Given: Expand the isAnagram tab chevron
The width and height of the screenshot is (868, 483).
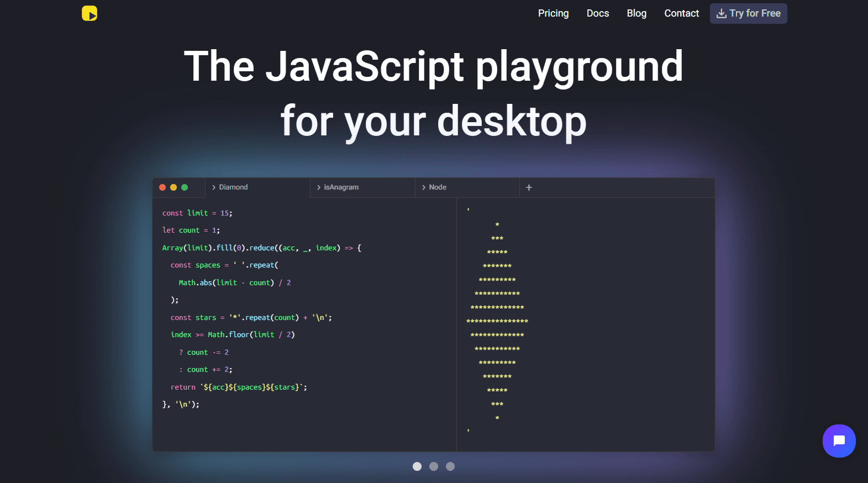Looking at the screenshot, I should [319, 187].
